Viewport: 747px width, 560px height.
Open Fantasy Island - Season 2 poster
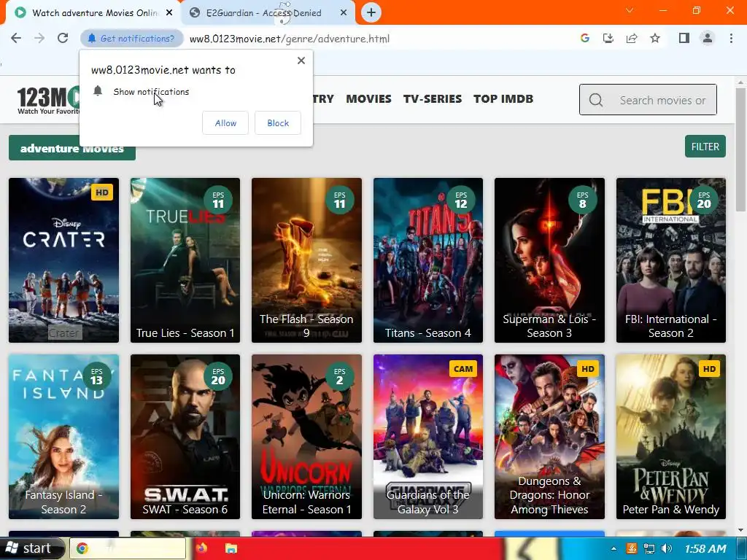[64, 437]
